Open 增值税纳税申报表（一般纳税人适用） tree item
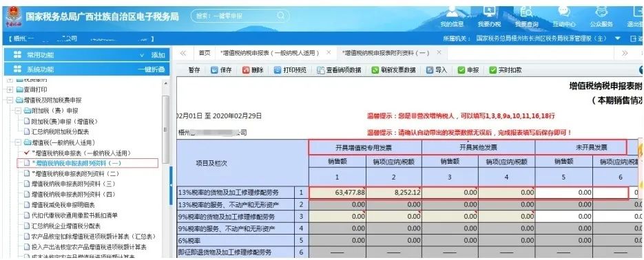644x260 pixels. click(81, 153)
